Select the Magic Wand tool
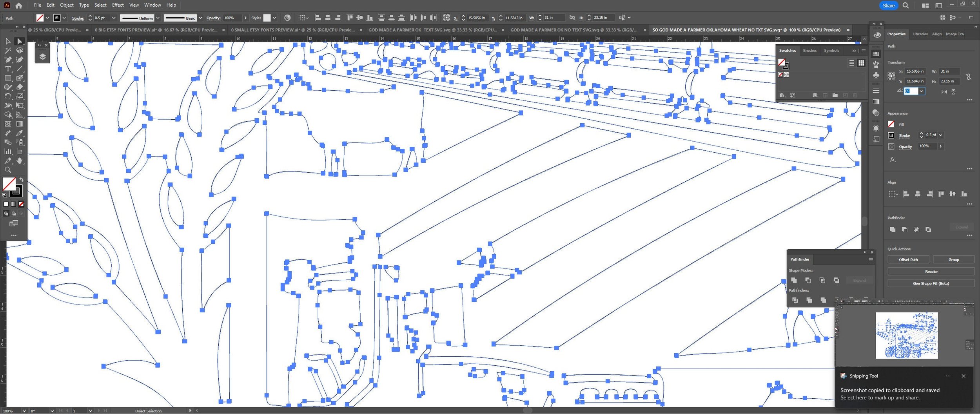980x414 pixels. pos(8,51)
